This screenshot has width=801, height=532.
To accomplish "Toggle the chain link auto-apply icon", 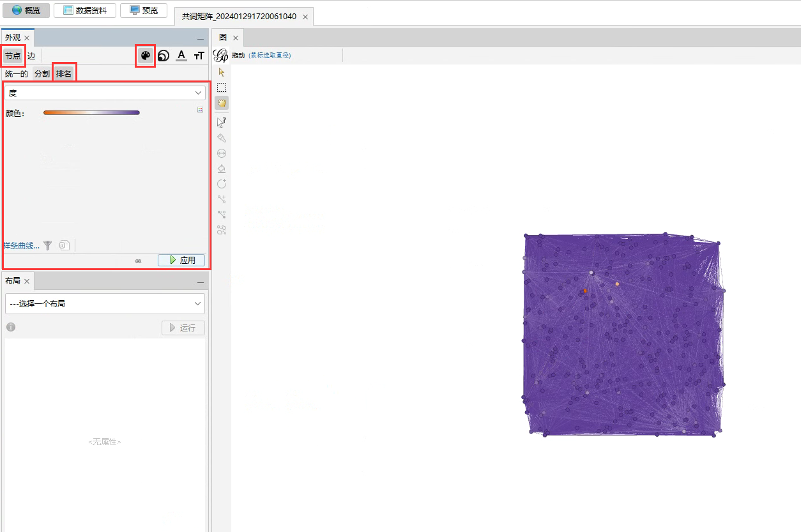I will pos(138,261).
